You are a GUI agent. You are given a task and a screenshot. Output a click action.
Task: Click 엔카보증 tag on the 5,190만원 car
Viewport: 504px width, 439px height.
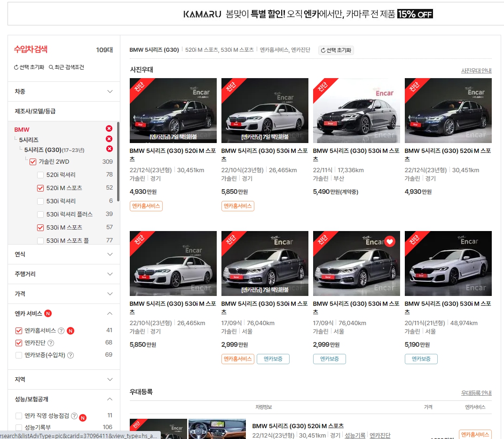click(x=421, y=359)
